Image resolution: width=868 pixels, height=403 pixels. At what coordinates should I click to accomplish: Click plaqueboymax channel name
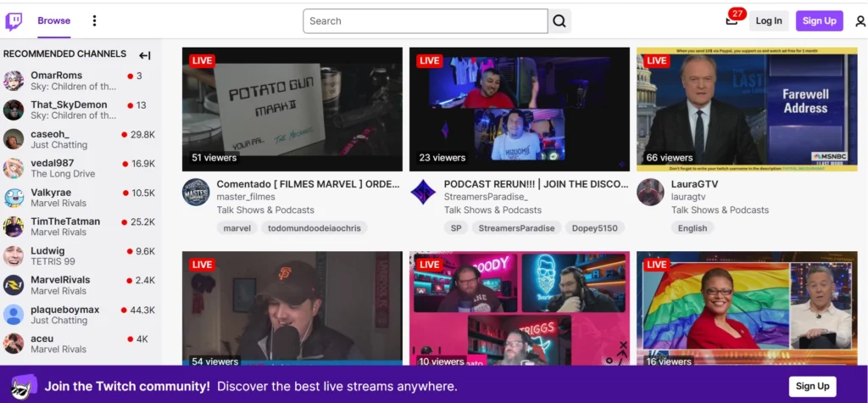(x=65, y=310)
